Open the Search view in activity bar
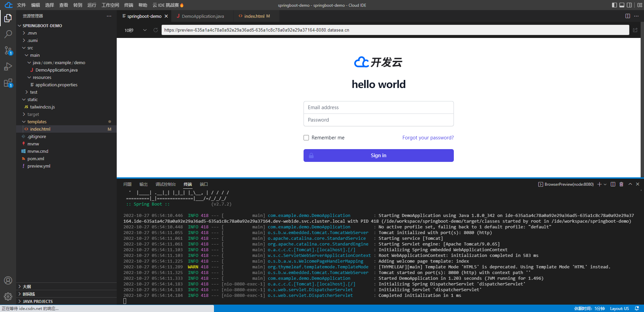The image size is (644, 312). click(8, 34)
